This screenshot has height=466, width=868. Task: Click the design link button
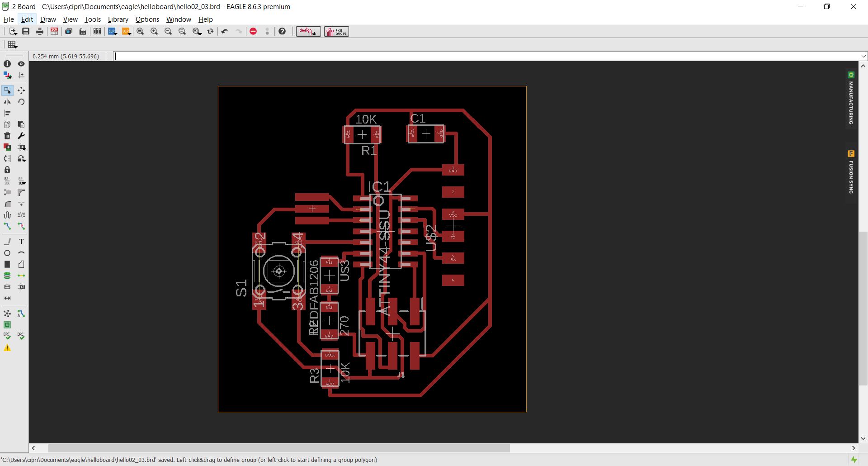coord(308,31)
